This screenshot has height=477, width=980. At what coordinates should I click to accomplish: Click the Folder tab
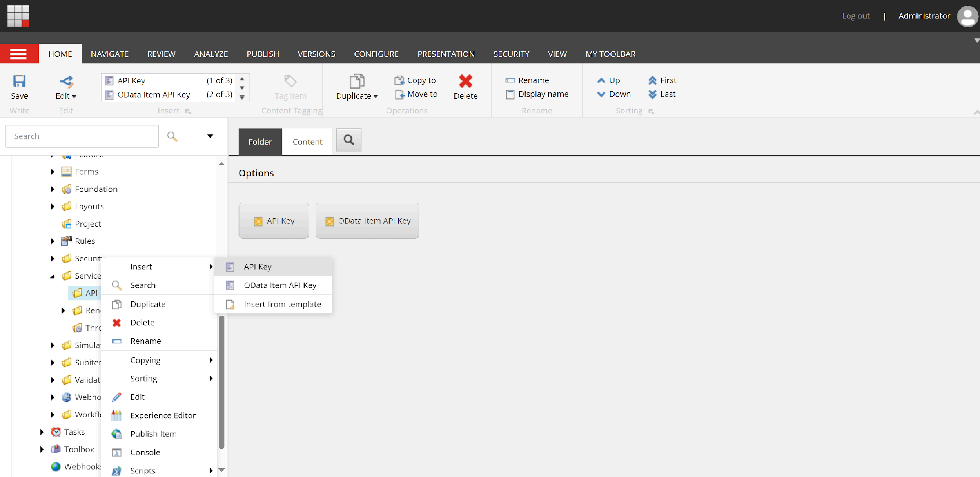[260, 142]
